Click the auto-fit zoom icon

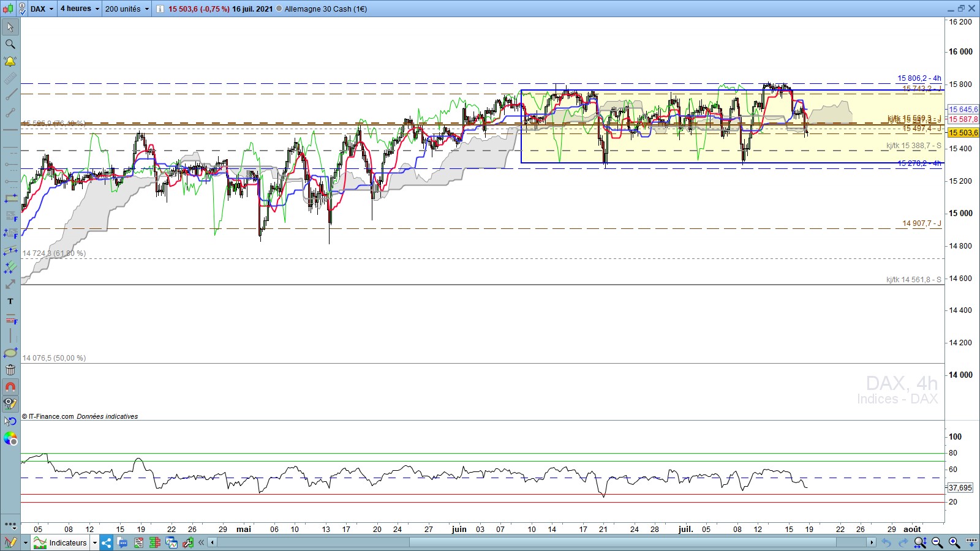920,542
